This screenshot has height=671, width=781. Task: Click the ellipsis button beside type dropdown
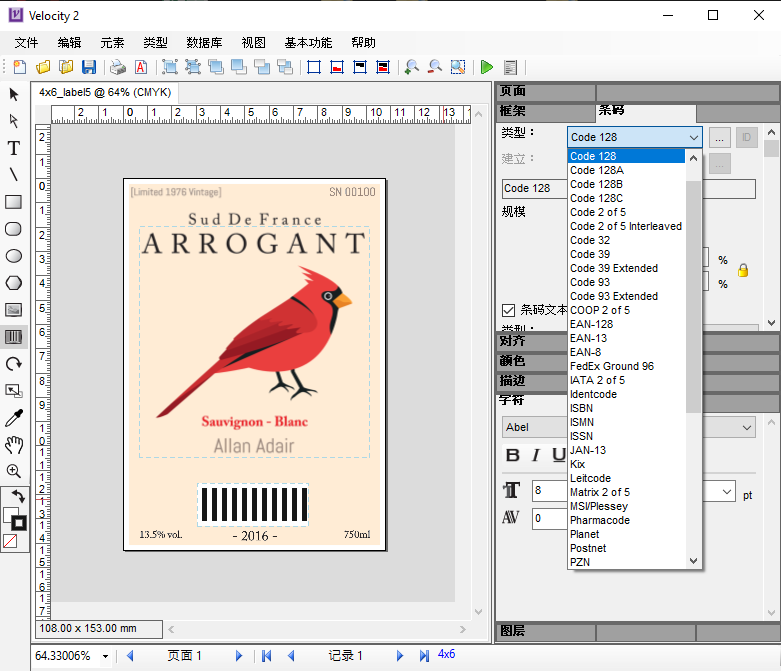pos(720,138)
